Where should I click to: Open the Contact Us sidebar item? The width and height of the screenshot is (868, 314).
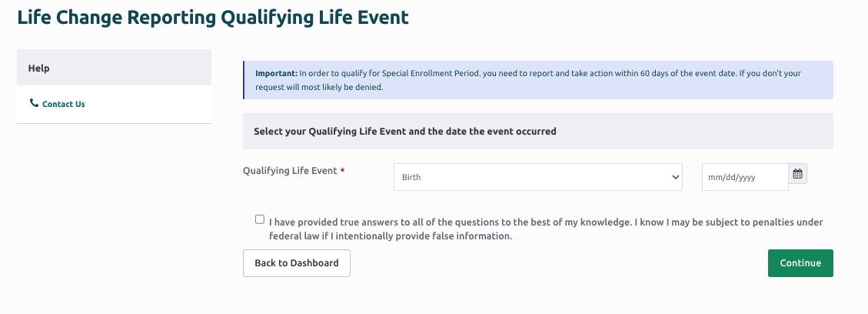pos(63,104)
